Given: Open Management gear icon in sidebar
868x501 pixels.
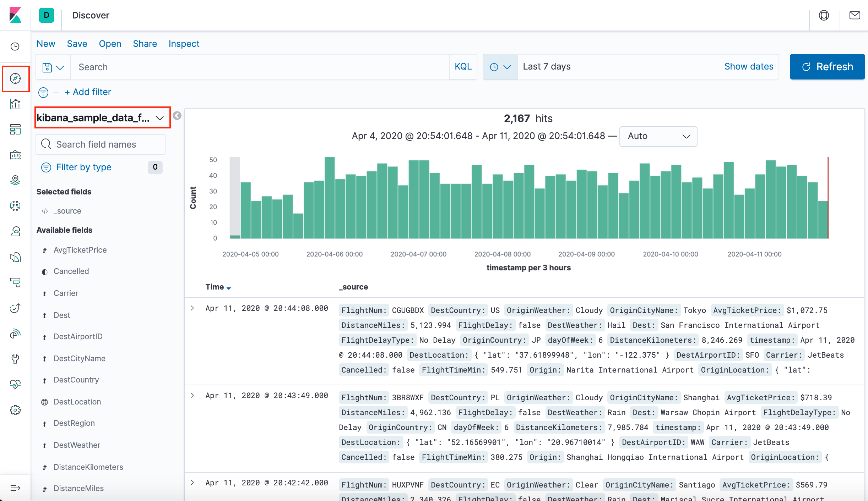Looking at the screenshot, I should [15, 410].
